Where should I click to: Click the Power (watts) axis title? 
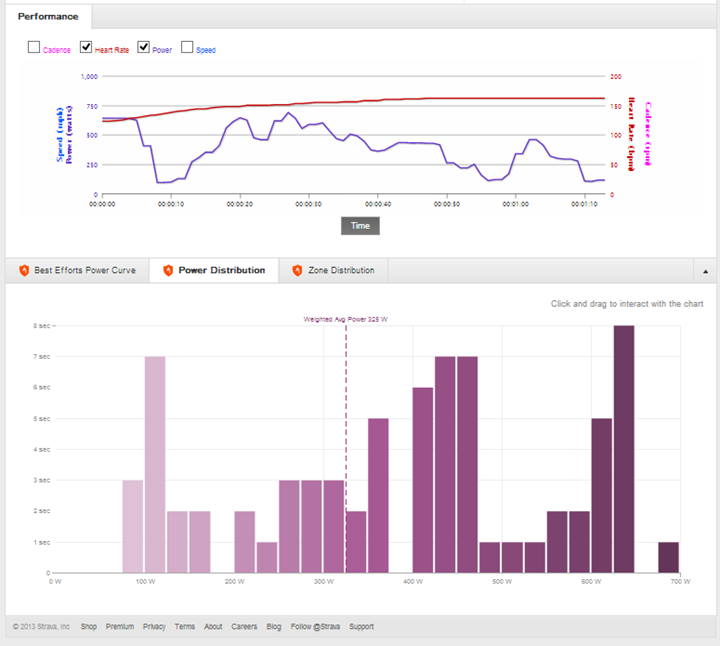pos(69,135)
